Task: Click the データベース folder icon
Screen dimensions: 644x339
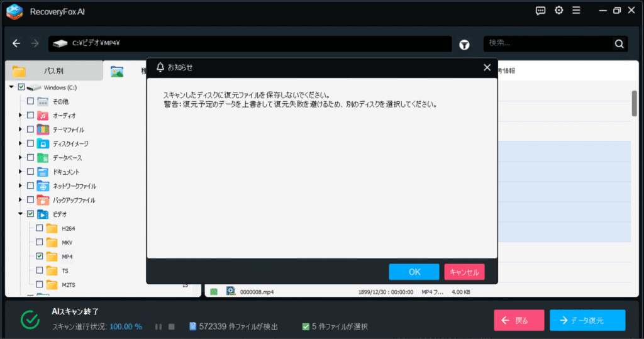Action: coord(43,158)
